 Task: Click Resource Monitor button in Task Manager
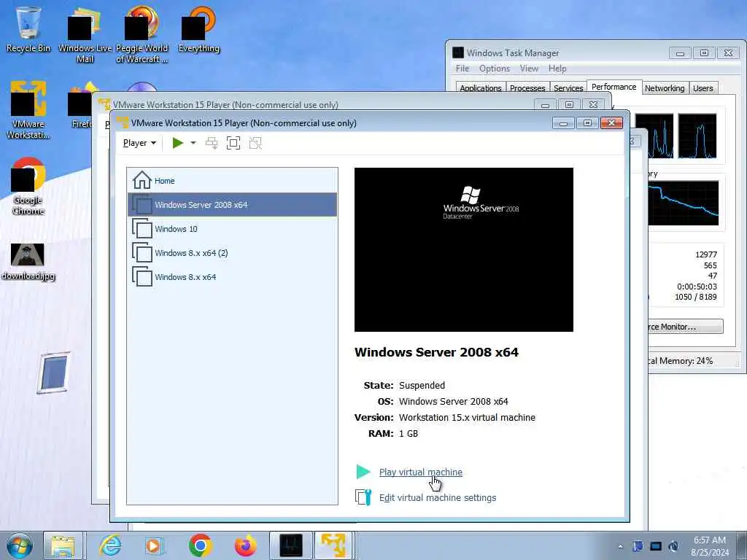[685, 327]
